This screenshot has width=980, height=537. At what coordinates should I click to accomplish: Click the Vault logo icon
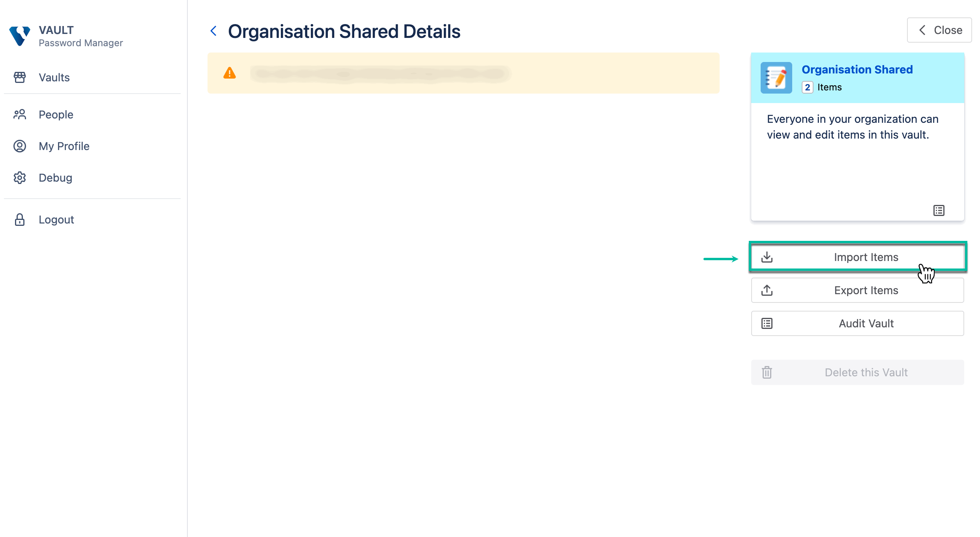20,36
